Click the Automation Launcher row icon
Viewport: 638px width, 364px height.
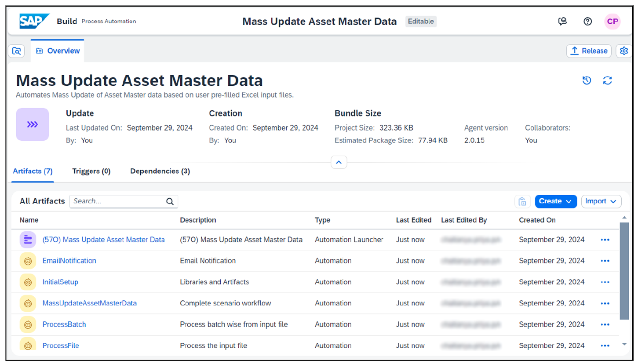(x=28, y=240)
